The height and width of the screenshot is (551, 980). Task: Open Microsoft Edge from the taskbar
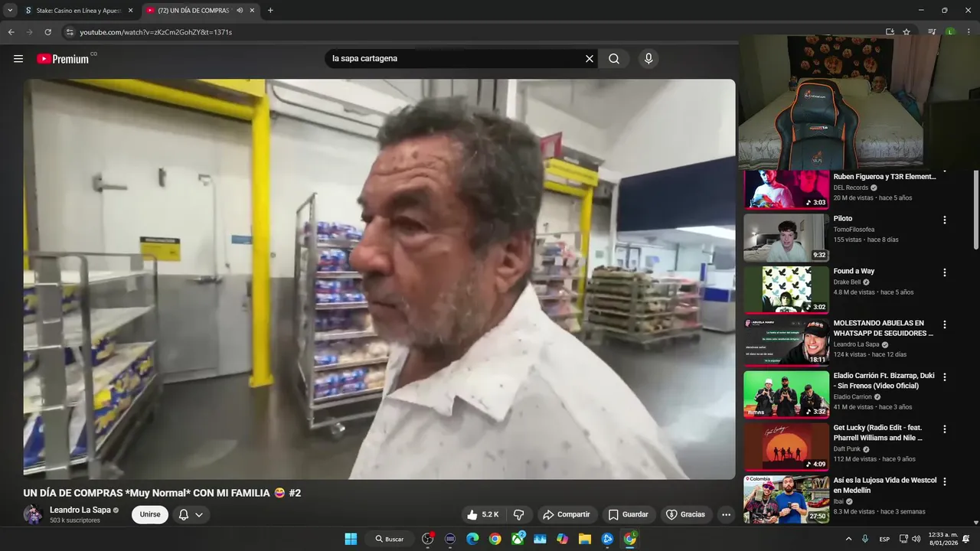(472, 539)
